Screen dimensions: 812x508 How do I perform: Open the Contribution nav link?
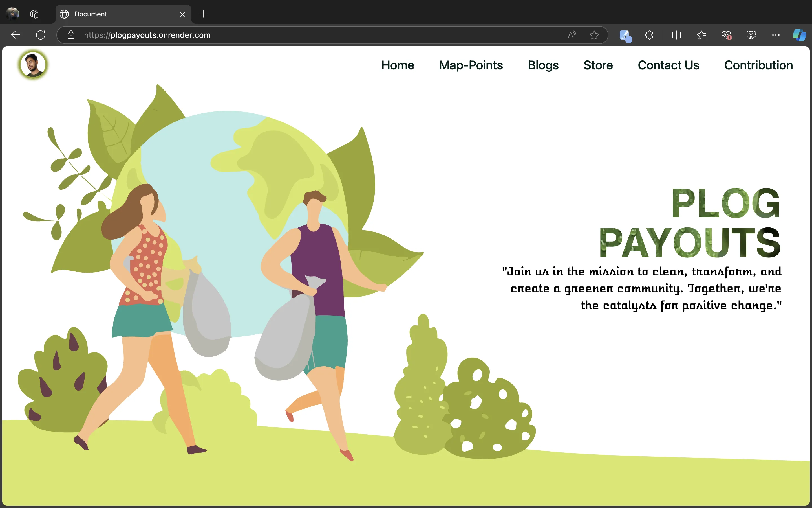click(x=758, y=65)
